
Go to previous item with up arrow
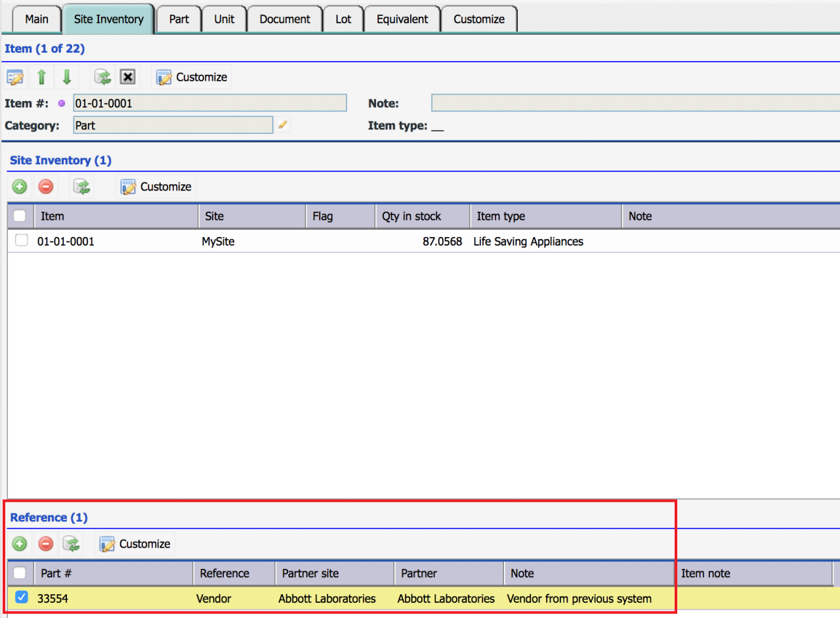(x=41, y=77)
